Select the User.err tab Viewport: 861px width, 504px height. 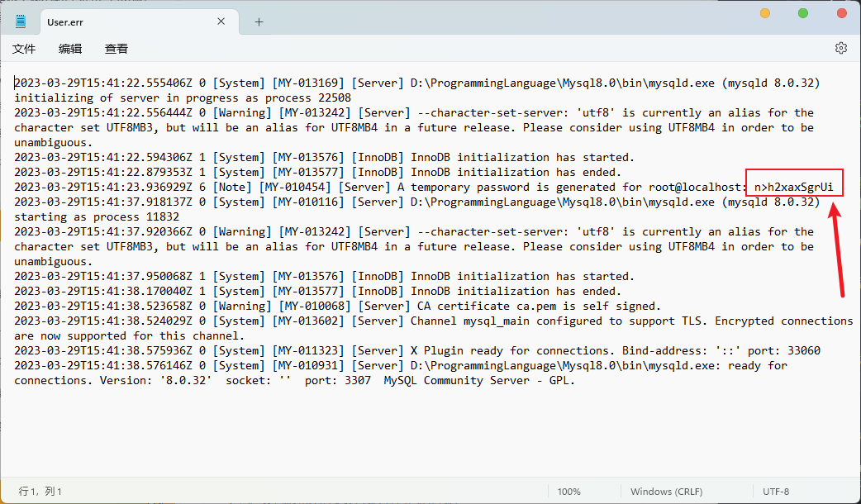click(x=140, y=22)
